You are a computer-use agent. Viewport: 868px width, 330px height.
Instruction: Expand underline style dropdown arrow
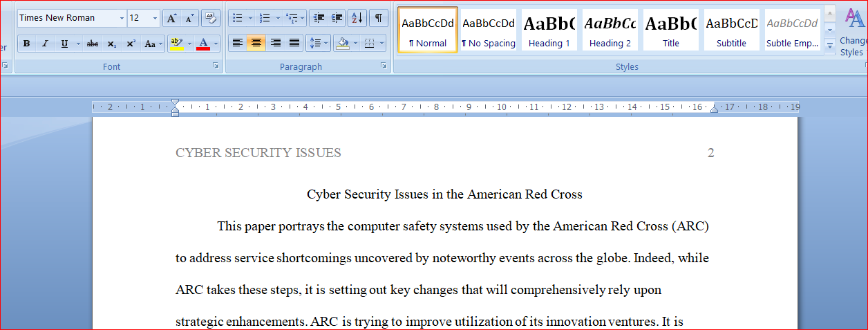(78, 44)
